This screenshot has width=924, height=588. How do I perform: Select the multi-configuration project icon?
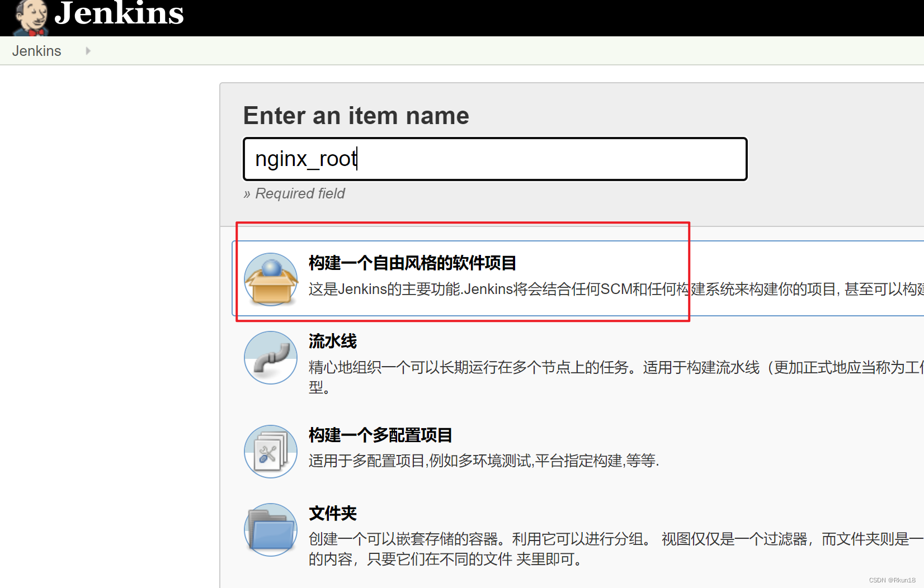tap(271, 452)
